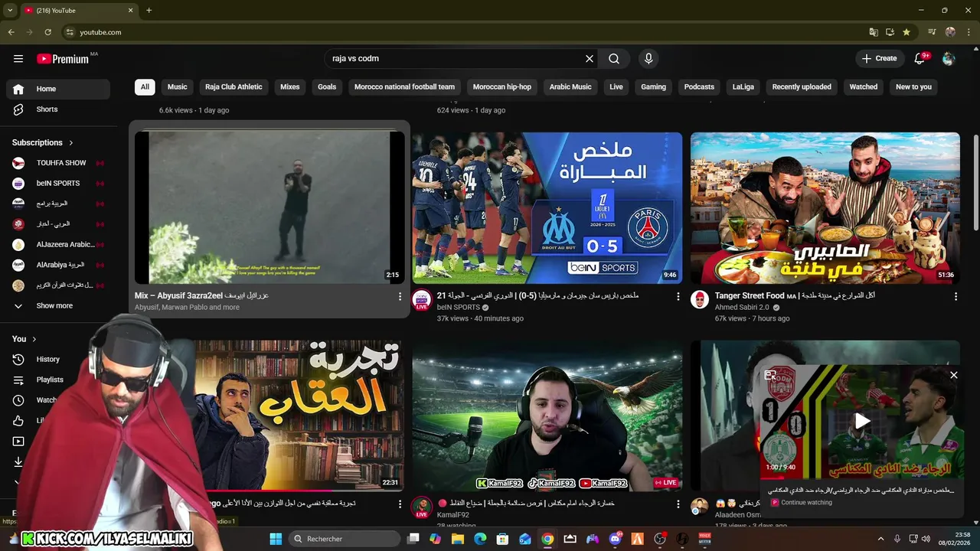Select the Raja Club Athletic chip
The width and height of the screenshot is (980, 551).
click(234, 86)
